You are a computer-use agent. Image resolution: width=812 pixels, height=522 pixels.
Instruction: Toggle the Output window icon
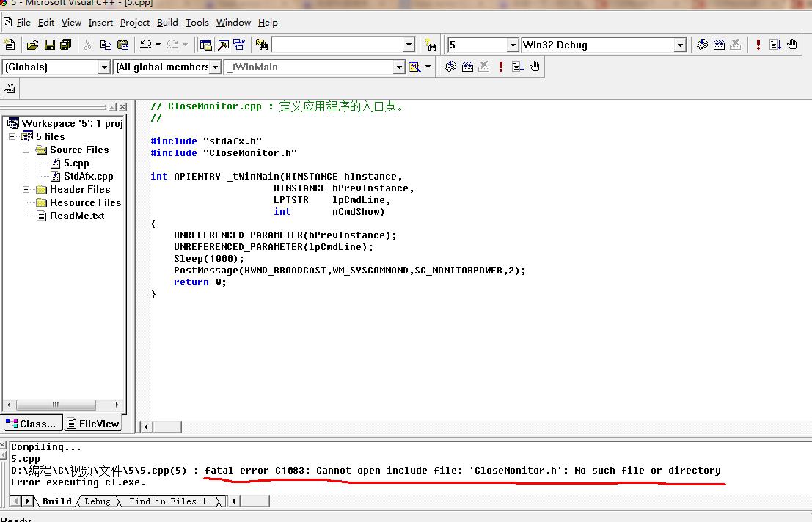pos(223,45)
